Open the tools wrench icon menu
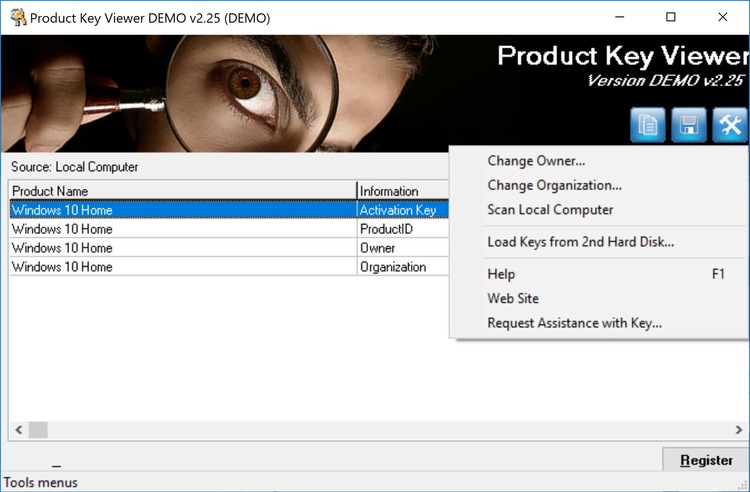The height and width of the screenshot is (492, 750). click(x=730, y=125)
